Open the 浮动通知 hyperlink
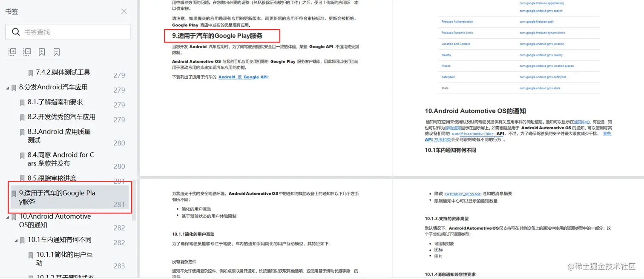The height and width of the screenshot is (279, 644). click(x=453, y=128)
